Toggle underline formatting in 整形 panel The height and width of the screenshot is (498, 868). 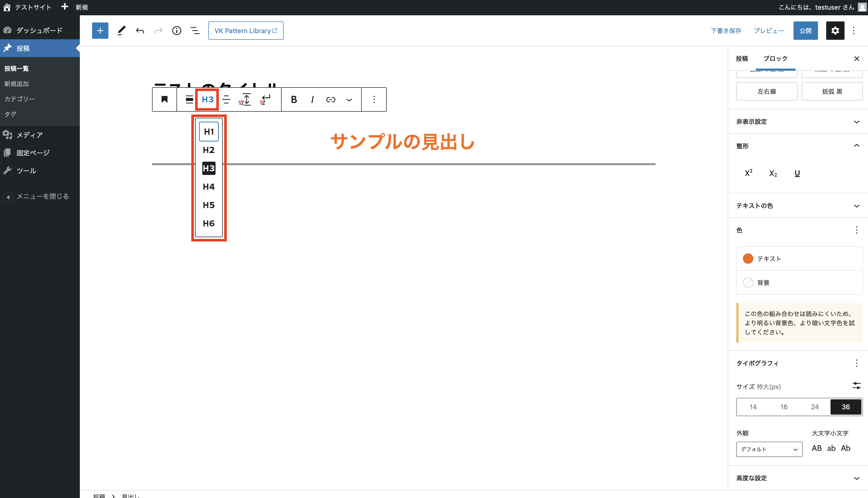click(x=797, y=173)
